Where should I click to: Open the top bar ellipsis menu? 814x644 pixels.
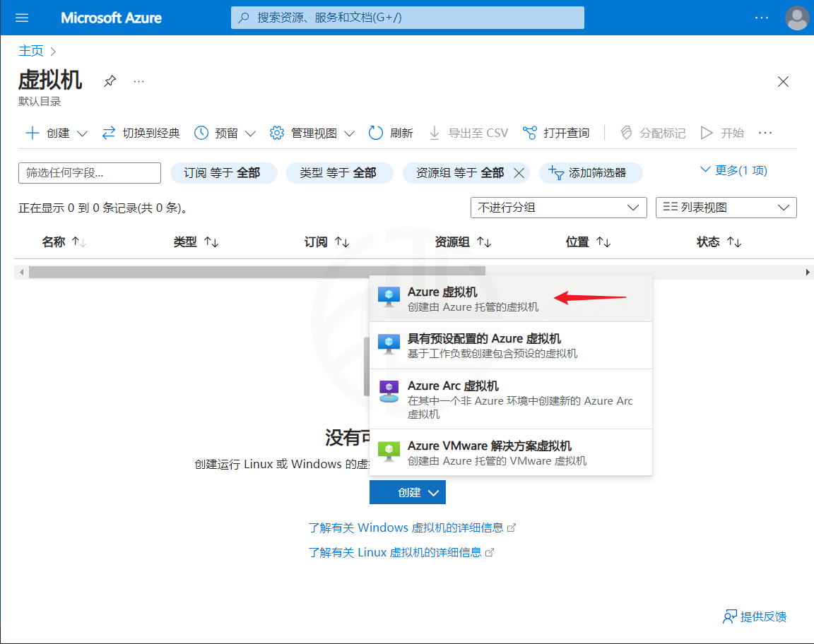pos(762,18)
